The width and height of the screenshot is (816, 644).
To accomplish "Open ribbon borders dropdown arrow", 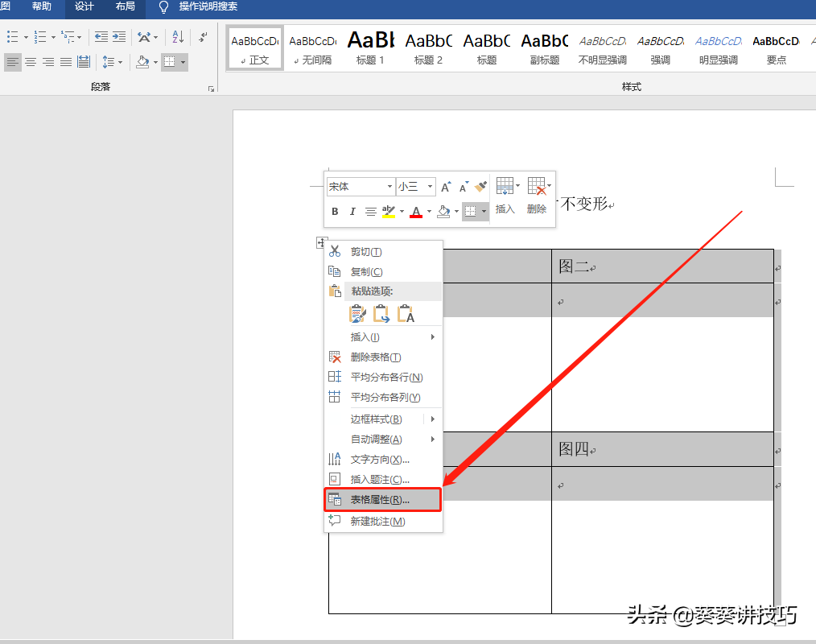I will click(183, 63).
